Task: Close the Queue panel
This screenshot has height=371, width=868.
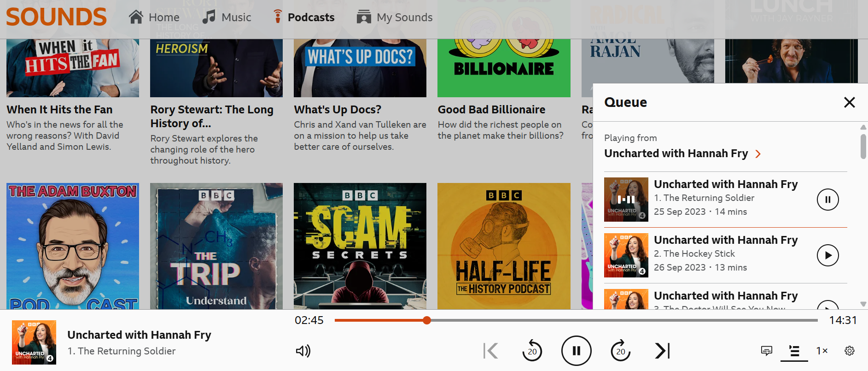Action: [849, 102]
